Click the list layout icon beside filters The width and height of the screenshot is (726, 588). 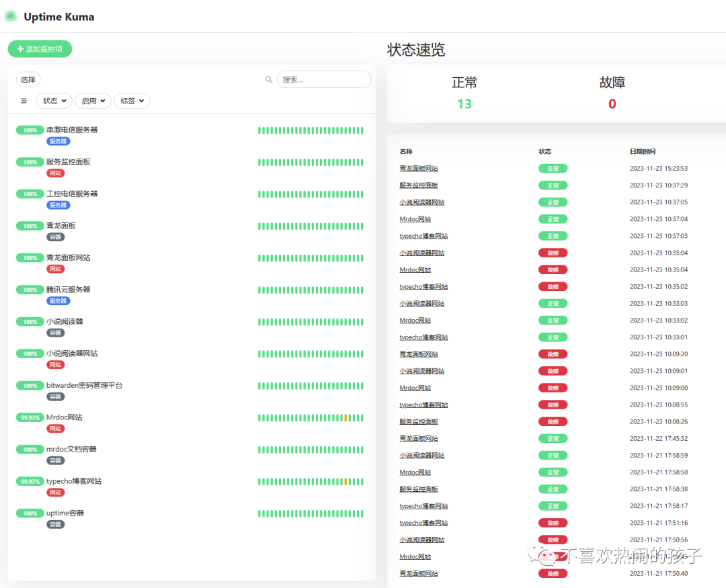[x=24, y=101]
